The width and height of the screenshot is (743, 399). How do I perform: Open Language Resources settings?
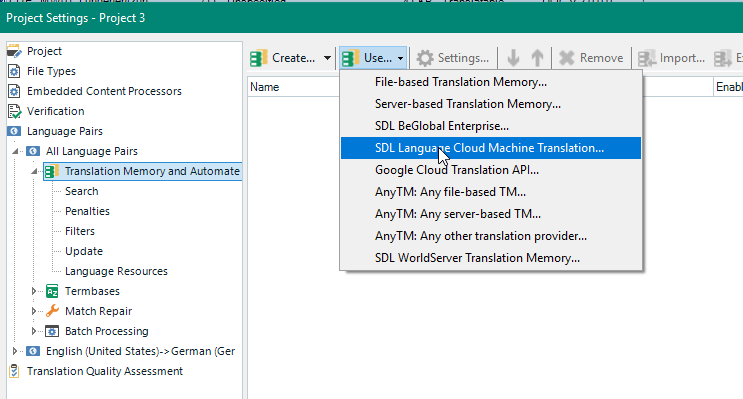tap(116, 271)
